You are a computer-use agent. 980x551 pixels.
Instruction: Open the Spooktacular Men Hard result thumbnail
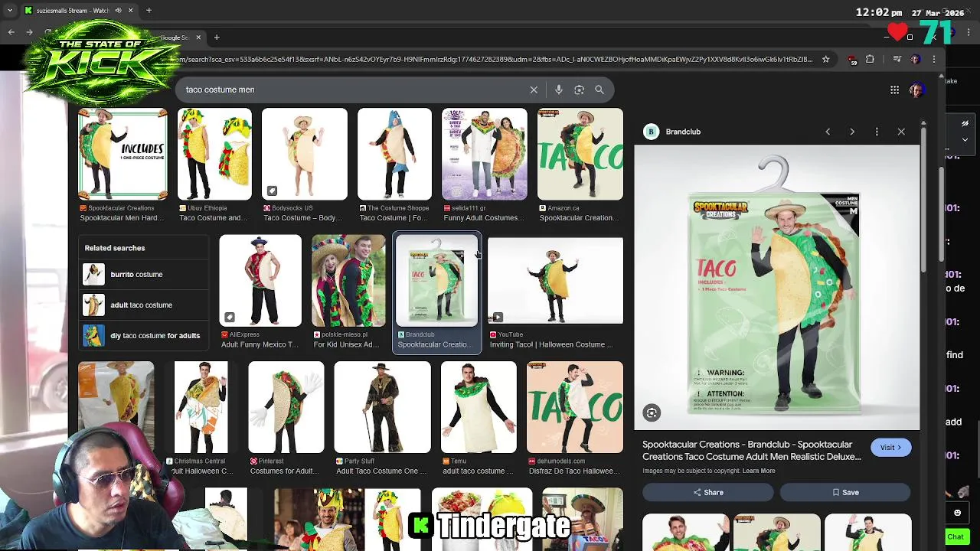(x=122, y=154)
